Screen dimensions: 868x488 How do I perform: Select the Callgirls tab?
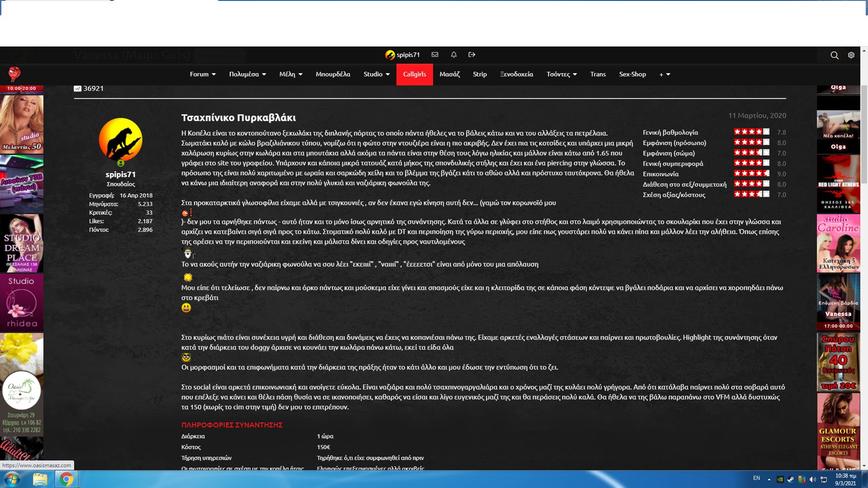pos(415,74)
